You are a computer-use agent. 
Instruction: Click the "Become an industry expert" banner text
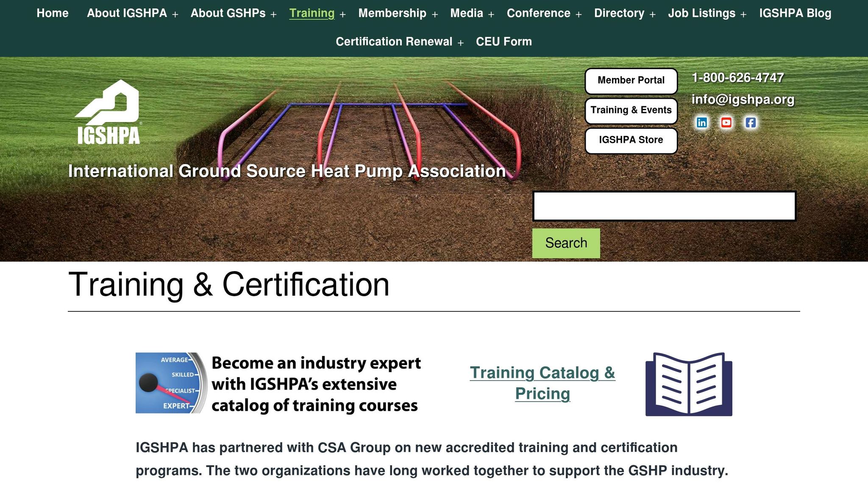316,384
